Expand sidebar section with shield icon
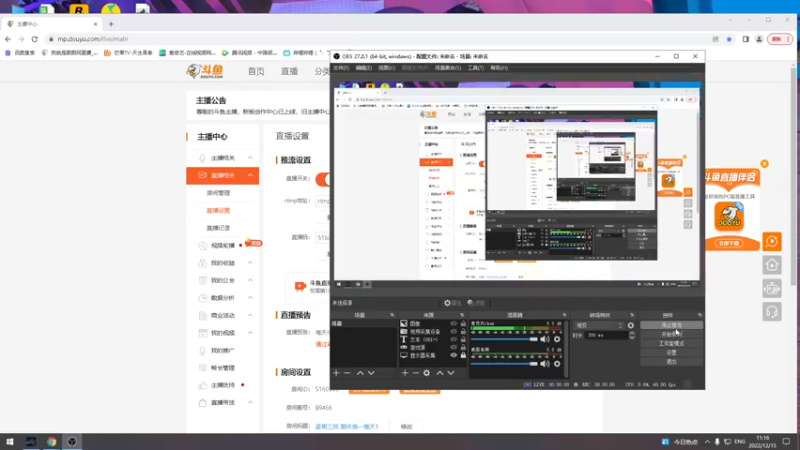800x450 pixels. point(250,280)
